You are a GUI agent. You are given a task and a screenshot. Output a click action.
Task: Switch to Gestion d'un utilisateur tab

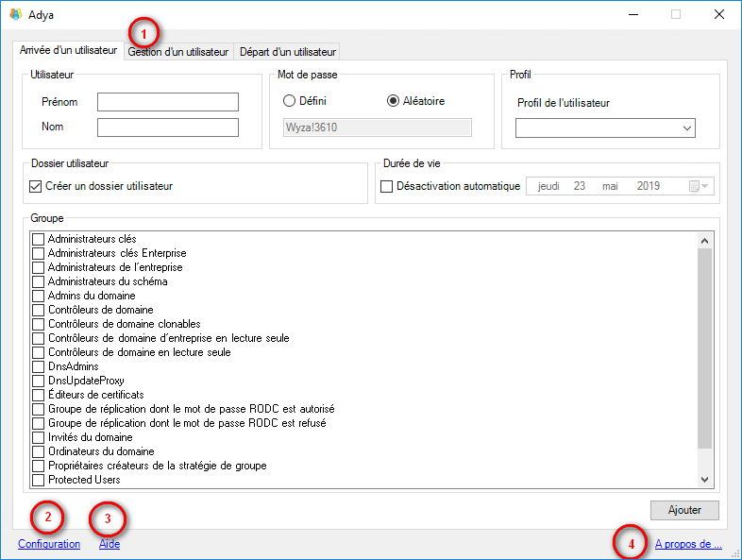click(x=178, y=52)
